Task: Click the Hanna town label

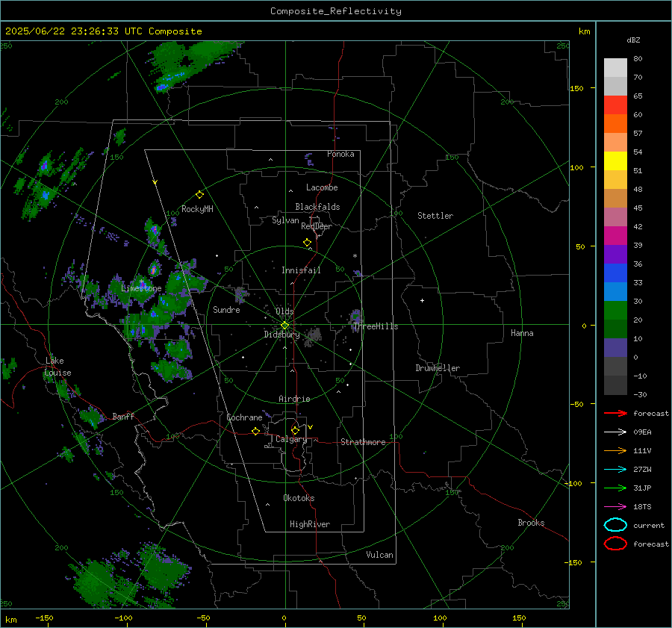Action: pyautogui.click(x=522, y=333)
